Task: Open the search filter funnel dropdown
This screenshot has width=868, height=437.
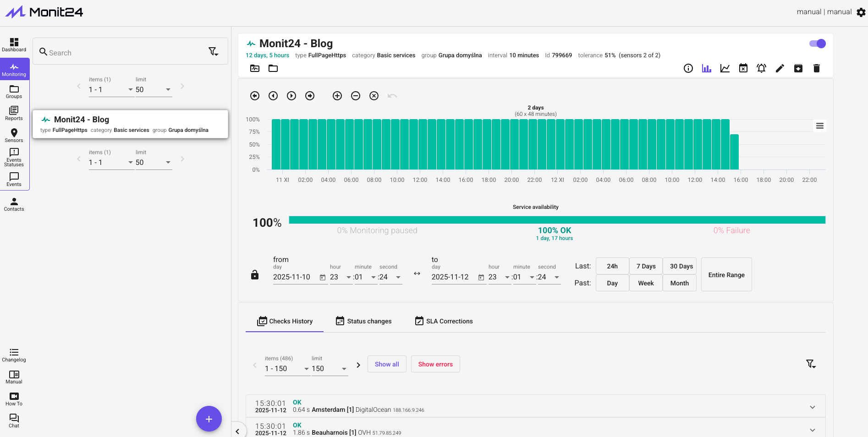Action: coord(214,52)
